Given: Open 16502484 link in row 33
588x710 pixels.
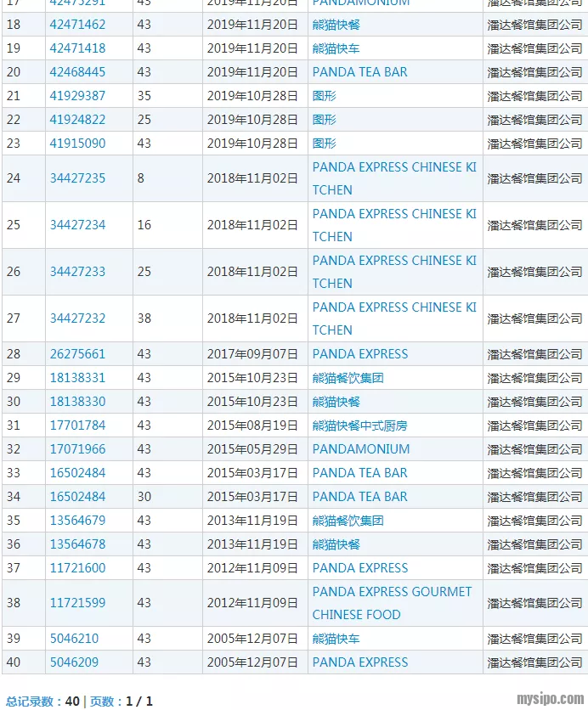Looking at the screenshot, I should pyautogui.click(x=77, y=473).
